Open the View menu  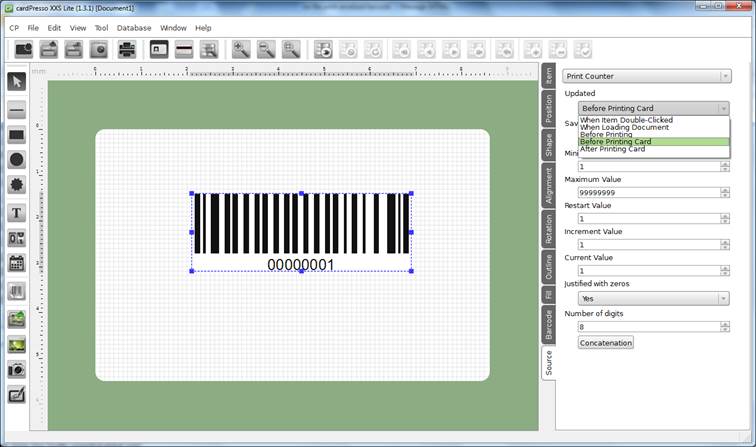[78, 28]
